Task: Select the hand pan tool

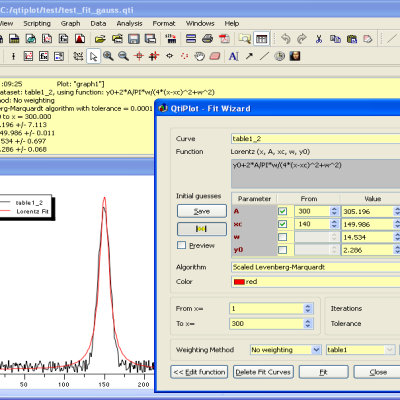Action: 199,56
